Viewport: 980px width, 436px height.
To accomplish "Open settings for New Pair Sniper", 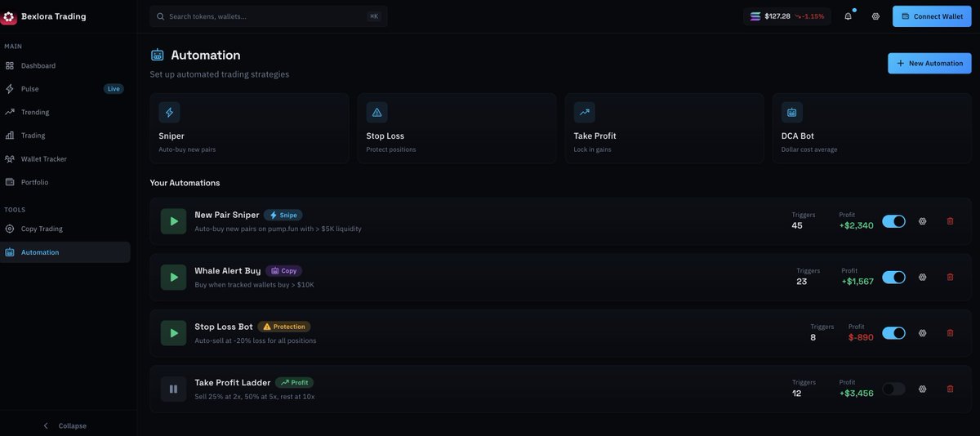I will point(923,221).
